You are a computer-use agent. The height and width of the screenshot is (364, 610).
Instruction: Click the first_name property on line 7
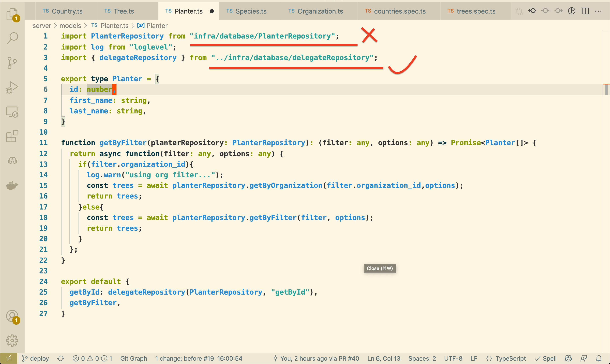tap(91, 100)
